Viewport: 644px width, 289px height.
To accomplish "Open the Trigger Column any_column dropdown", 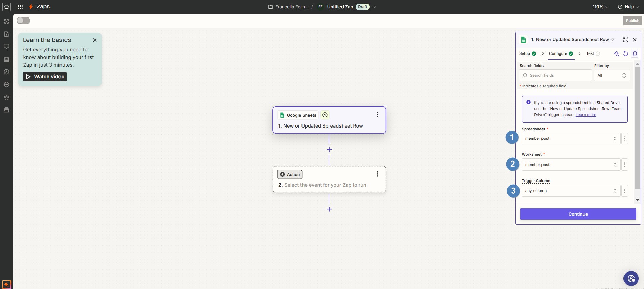I will [x=571, y=191].
